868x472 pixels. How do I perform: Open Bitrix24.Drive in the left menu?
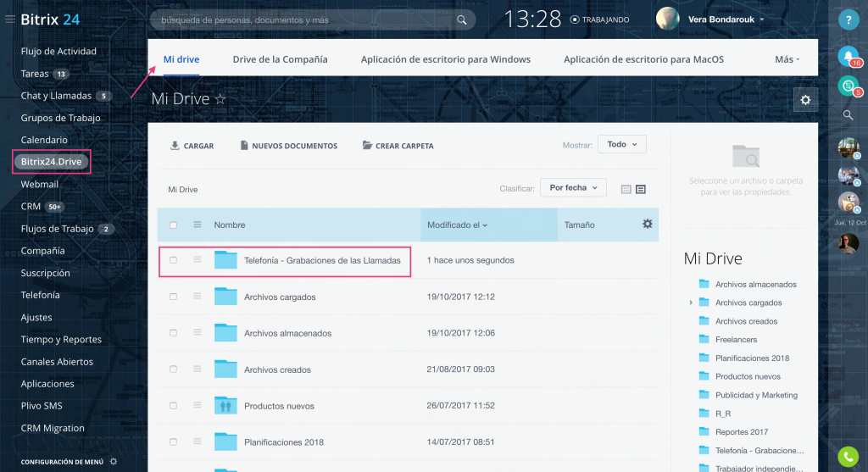pos(52,162)
